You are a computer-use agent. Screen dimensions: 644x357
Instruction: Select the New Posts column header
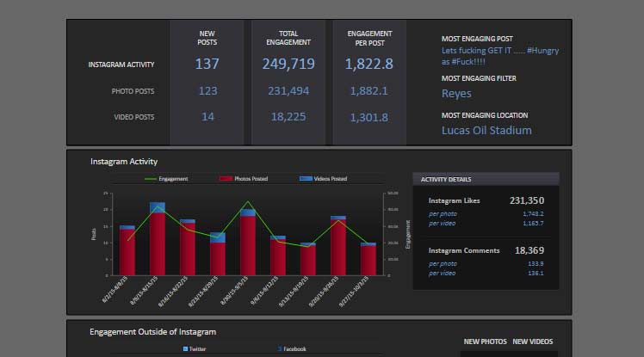207,37
